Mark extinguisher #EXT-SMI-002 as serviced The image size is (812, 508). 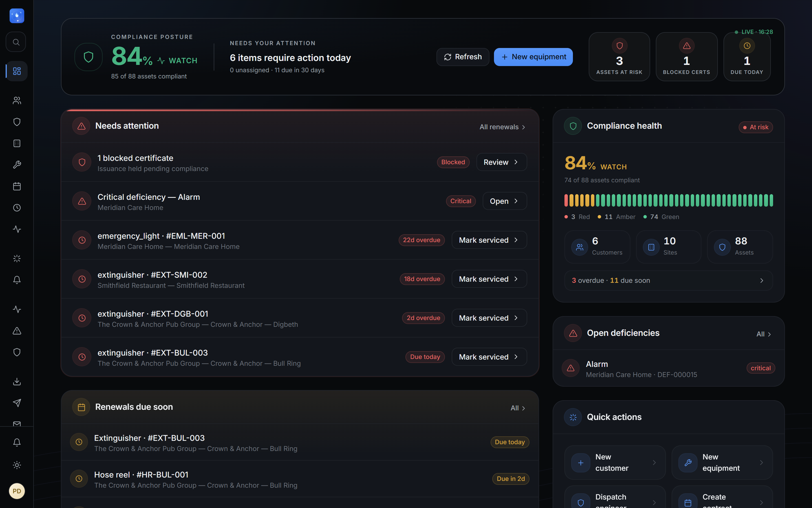(489, 279)
